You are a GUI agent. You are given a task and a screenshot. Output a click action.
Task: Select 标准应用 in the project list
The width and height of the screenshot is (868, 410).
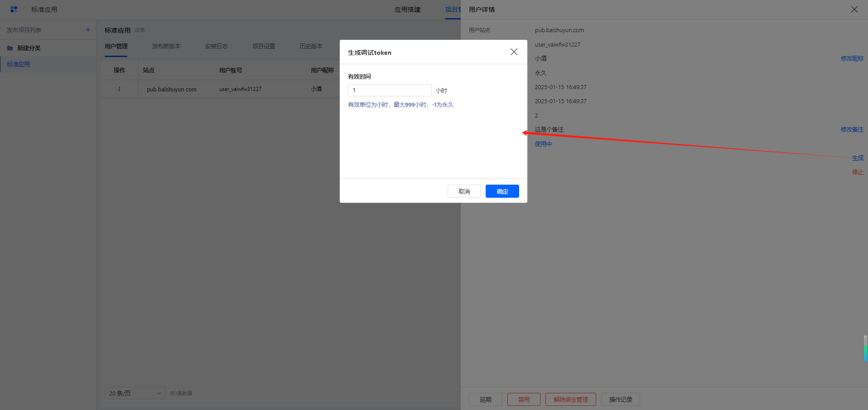click(19, 64)
